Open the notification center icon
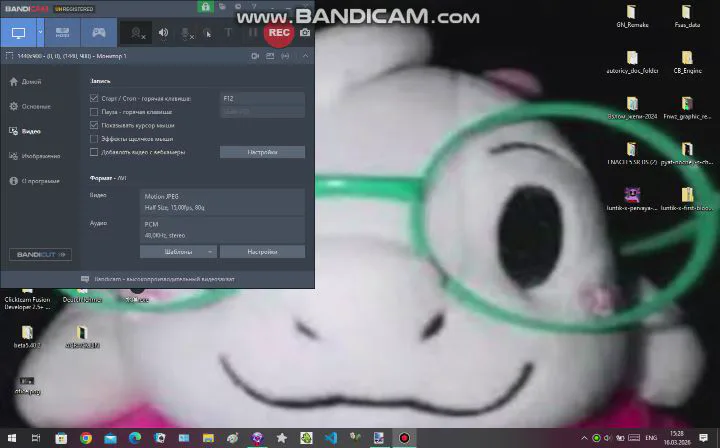 (x=703, y=438)
